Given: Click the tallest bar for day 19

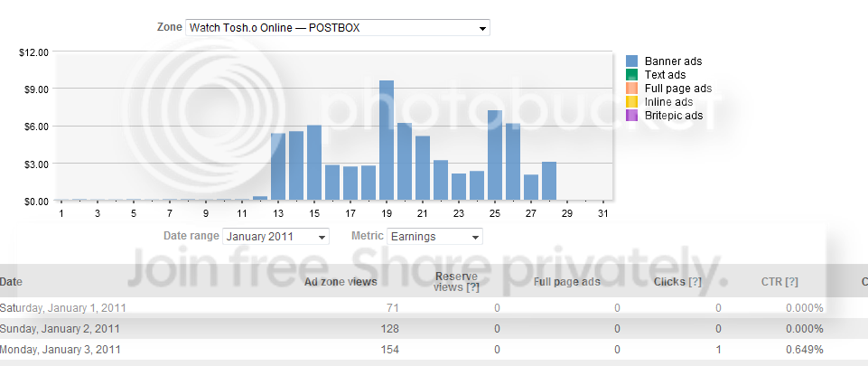Looking at the screenshot, I should pyautogui.click(x=387, y=140).
